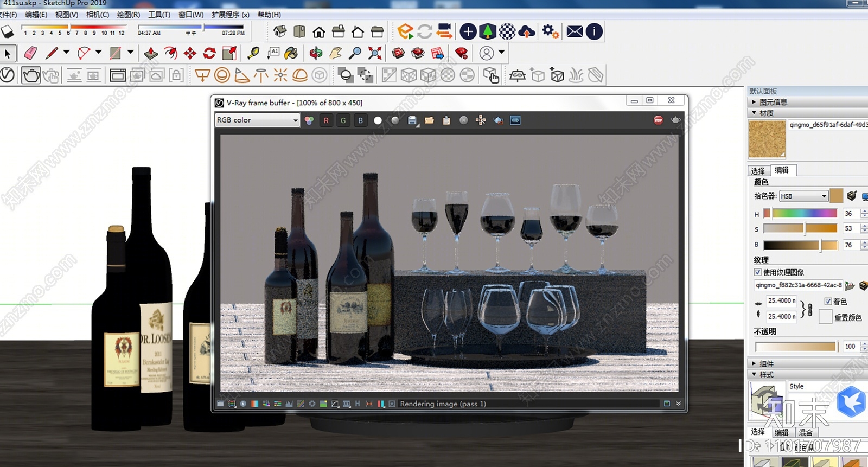This screenshot has height=467, width=868.
Task: Open V-Ray Asset Editor
Action: [7, 75]
